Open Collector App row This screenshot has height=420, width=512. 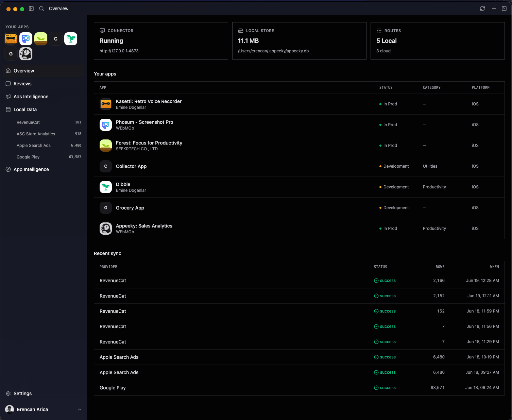(x=299, y=166)
